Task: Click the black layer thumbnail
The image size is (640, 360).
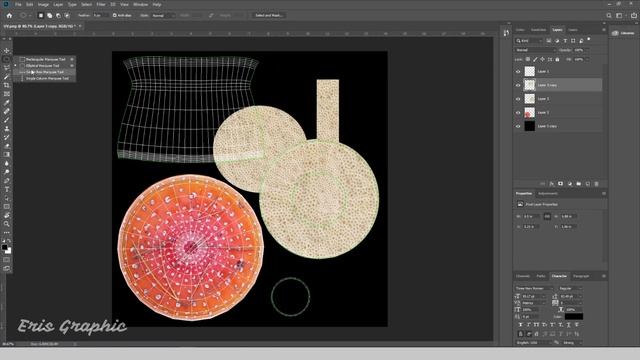Action: pos(529,127)
